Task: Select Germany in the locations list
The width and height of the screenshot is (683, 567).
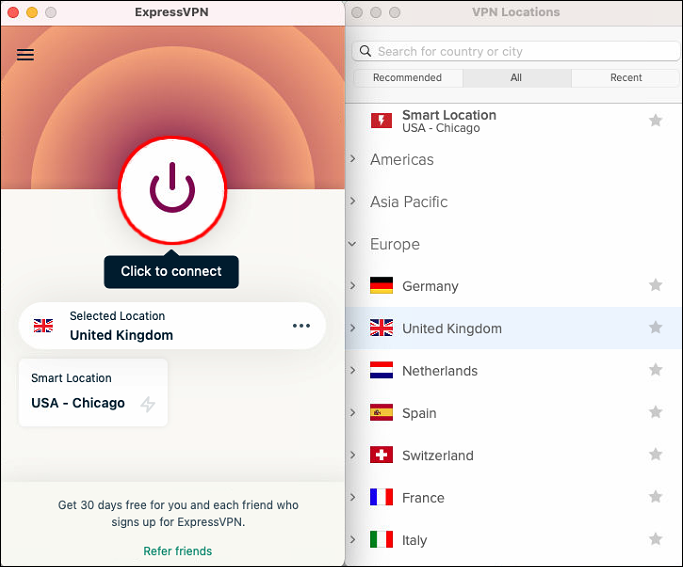Action: 514,286
